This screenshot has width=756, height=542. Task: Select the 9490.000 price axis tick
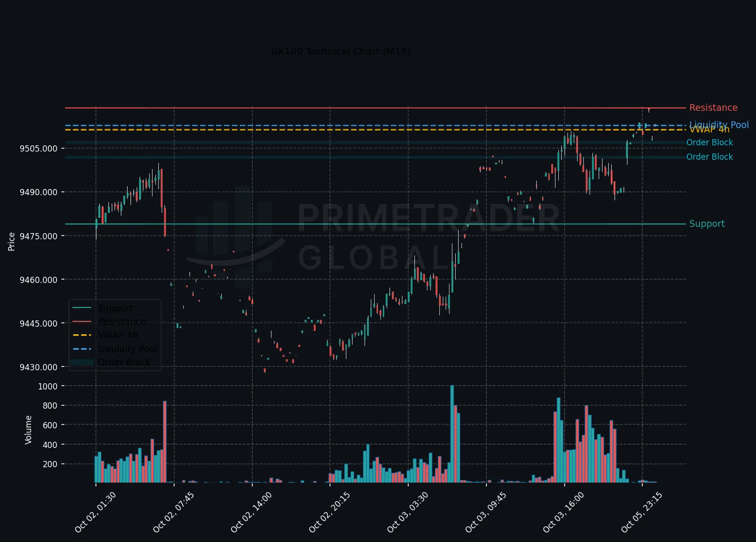pos(38,192)
